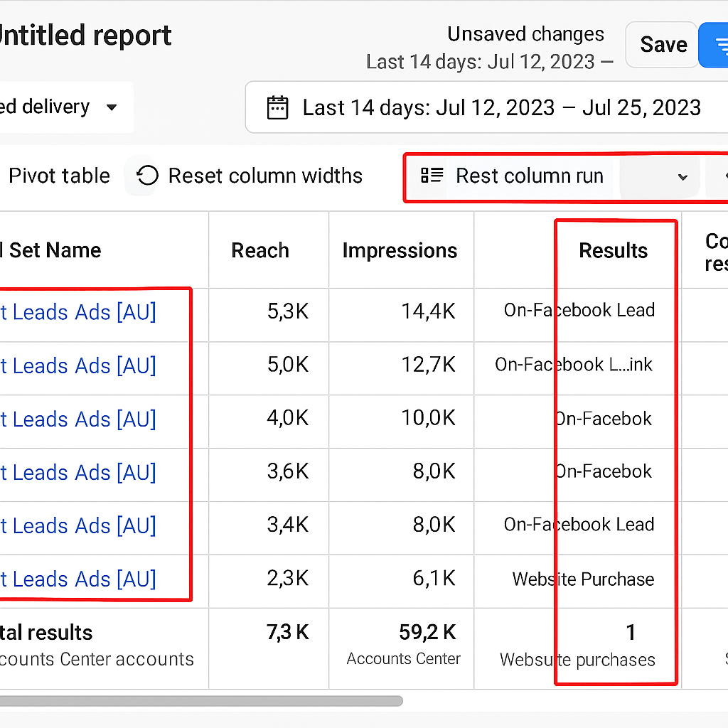Open Leads Ads [AU] link in 4,0K reach row
This screenshot has height=728, width=728.
[x=78, y=419]
